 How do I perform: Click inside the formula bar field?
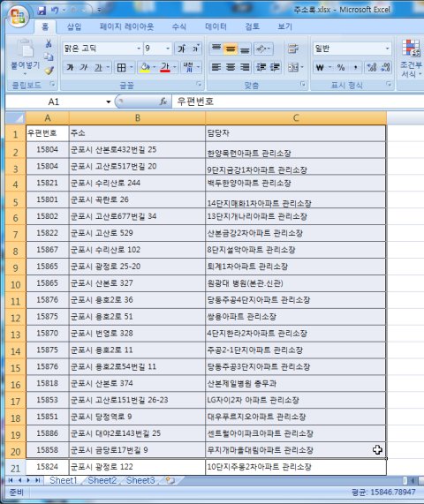coord(298,102)
